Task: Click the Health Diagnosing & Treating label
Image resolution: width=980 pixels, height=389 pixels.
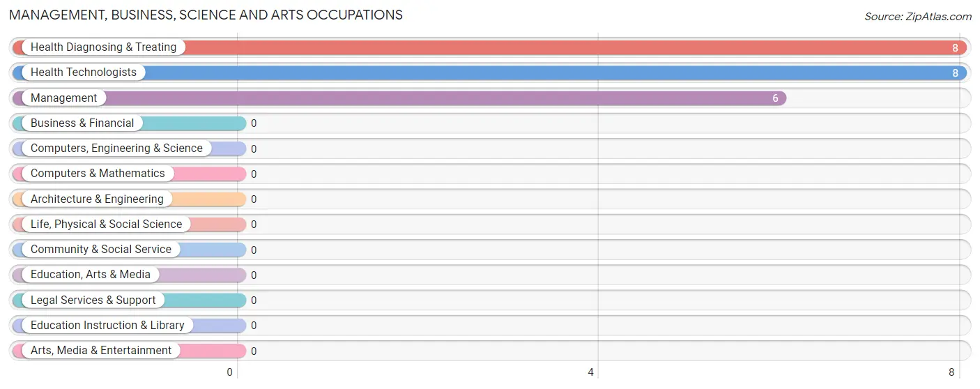Action: coord(104,47)
